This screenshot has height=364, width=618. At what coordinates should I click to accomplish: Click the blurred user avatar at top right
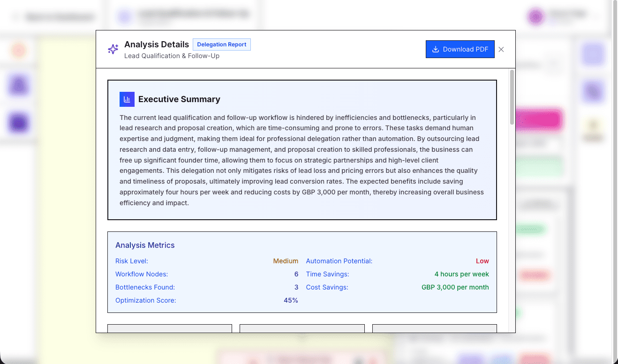pos(535,17)
